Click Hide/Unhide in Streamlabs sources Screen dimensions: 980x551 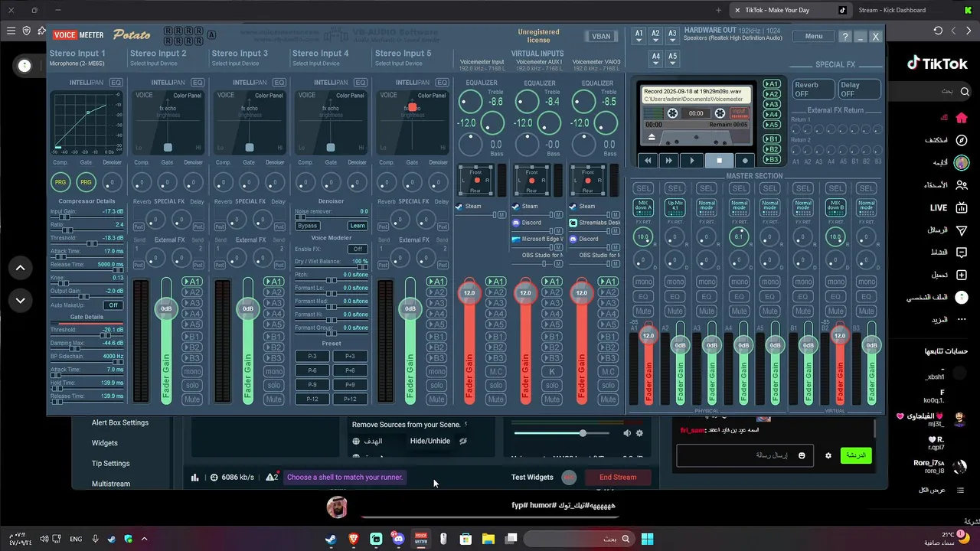pos(430,441)
